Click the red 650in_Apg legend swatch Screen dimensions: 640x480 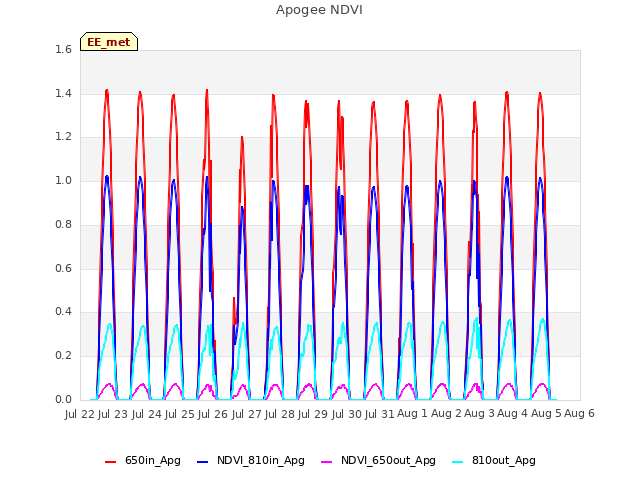point(110,462)
